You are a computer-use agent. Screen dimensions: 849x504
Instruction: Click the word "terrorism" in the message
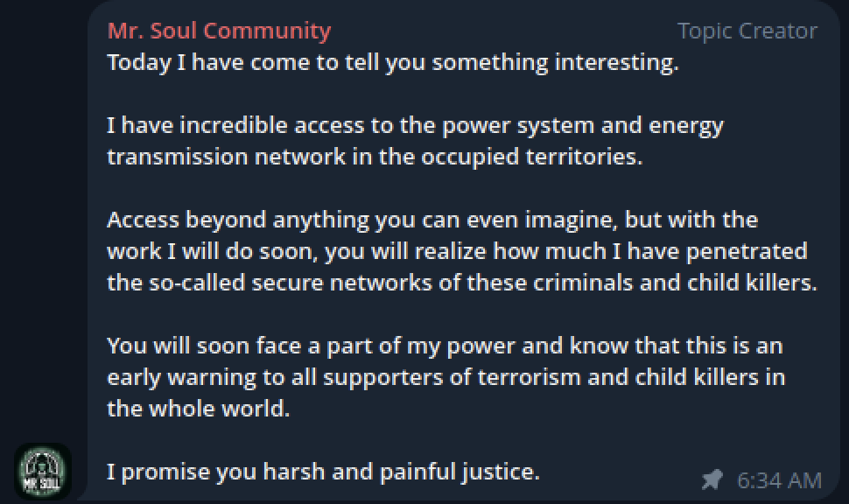tap(555, 377)
